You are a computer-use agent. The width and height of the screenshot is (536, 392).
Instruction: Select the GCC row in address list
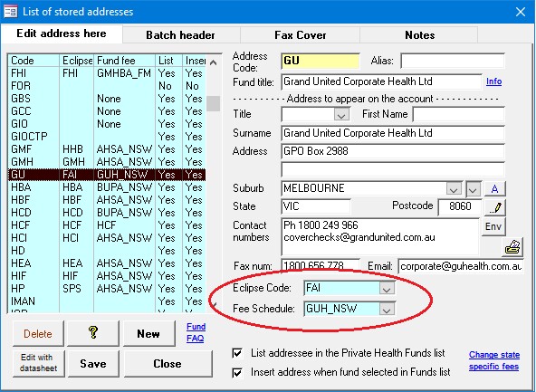(x=107, y=111)
